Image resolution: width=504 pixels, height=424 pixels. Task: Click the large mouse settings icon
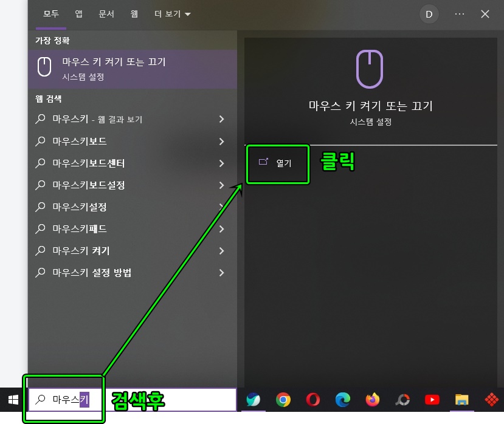click(x=370, y=68)
